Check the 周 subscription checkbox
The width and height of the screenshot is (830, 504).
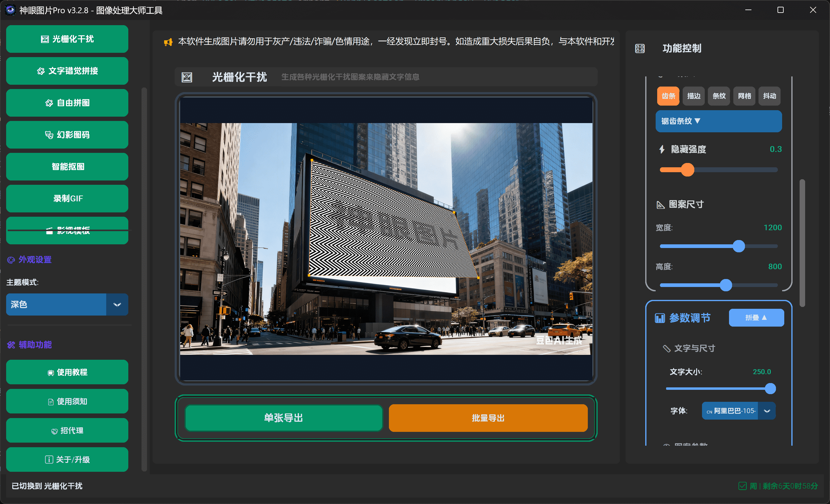coord(743,486)
